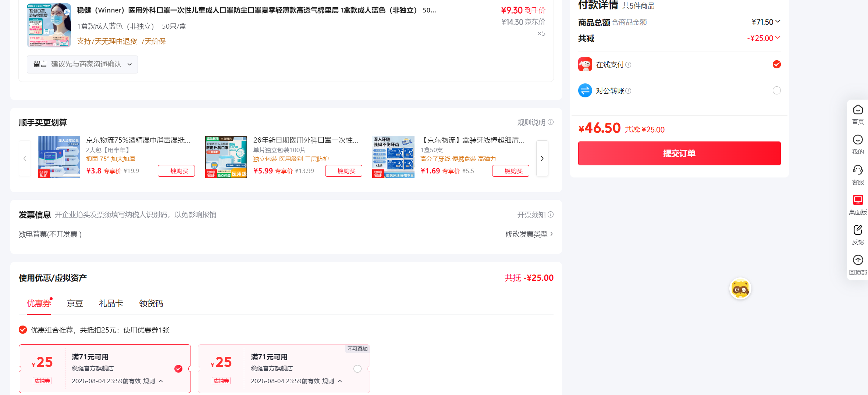Click 共5件商品 item count text
Screen dimensions: 868x395
tap(638, 6)
